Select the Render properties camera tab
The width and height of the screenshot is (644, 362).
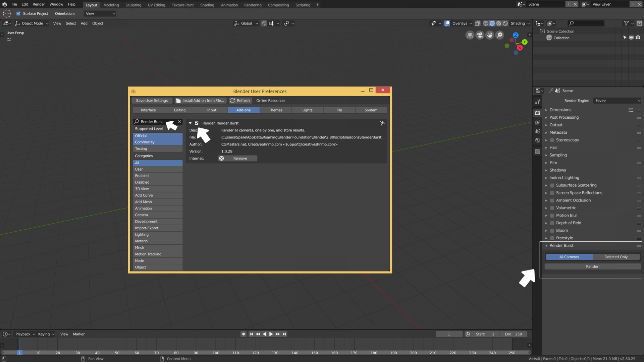537,113
